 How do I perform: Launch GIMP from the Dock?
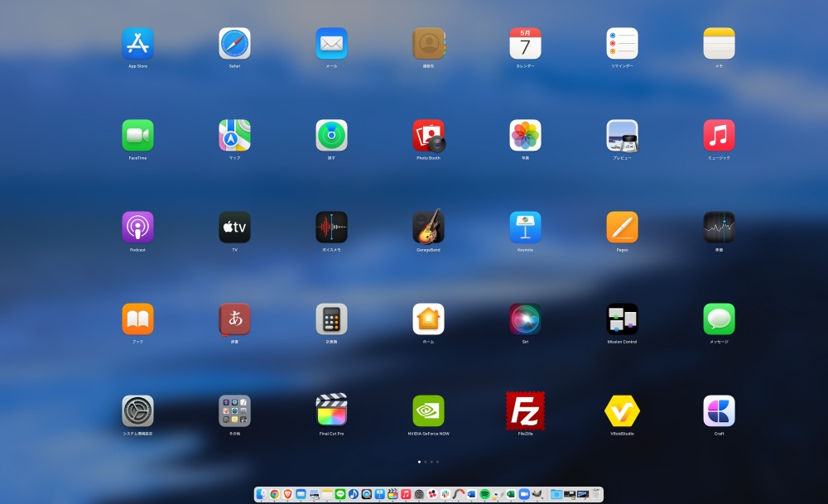tap(537, 494)
